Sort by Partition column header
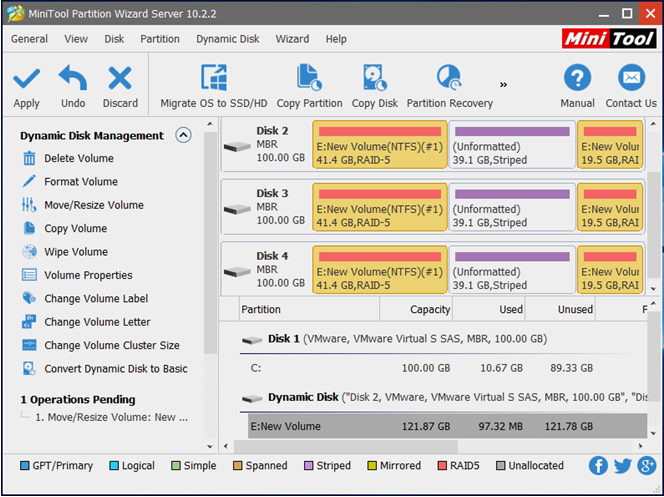This screenshot has height=497, width=664. click(309, 309)
